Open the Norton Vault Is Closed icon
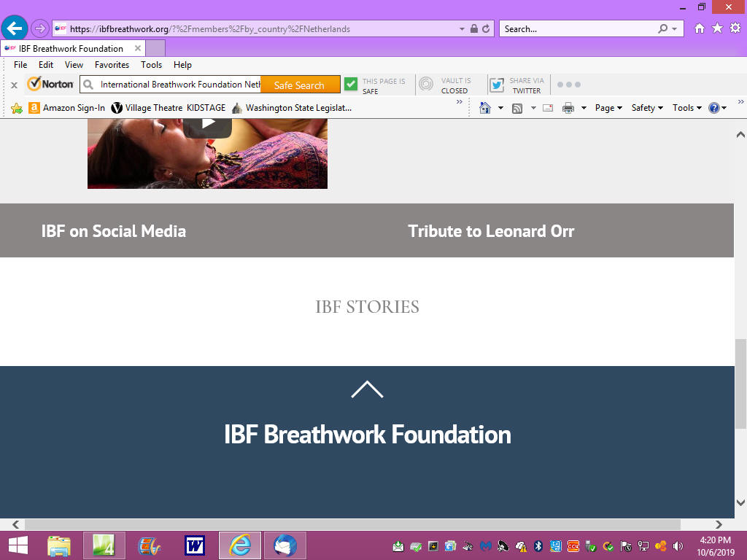This screenshot has width=747, height=560. 426,85
